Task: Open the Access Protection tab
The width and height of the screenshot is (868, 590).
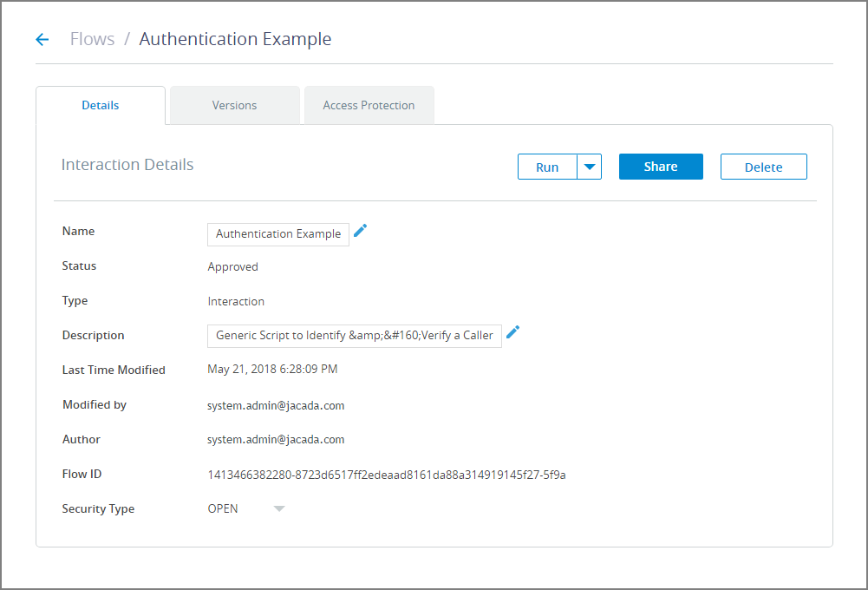Action: (369, 105)
